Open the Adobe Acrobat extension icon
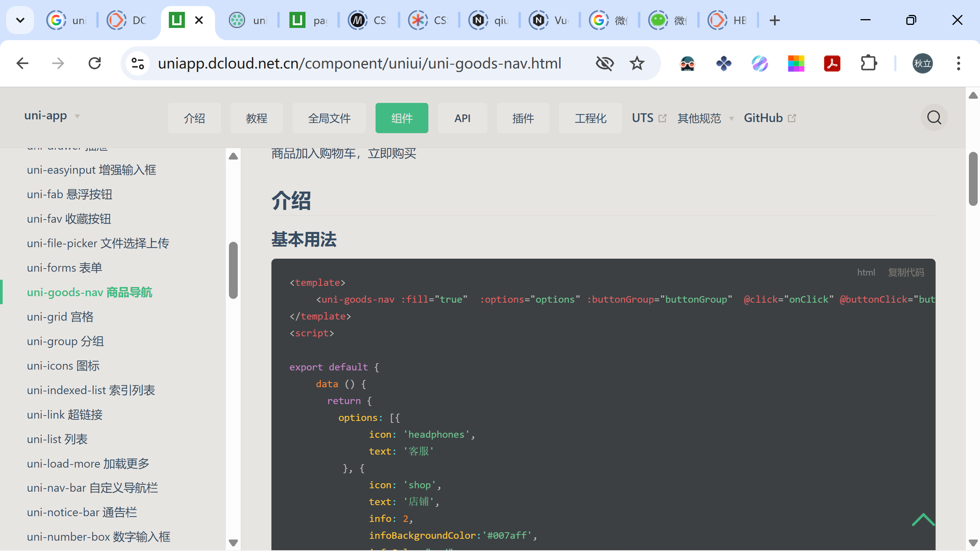Image resolution: width=980 pixels, height=551 pixels. 832,64
